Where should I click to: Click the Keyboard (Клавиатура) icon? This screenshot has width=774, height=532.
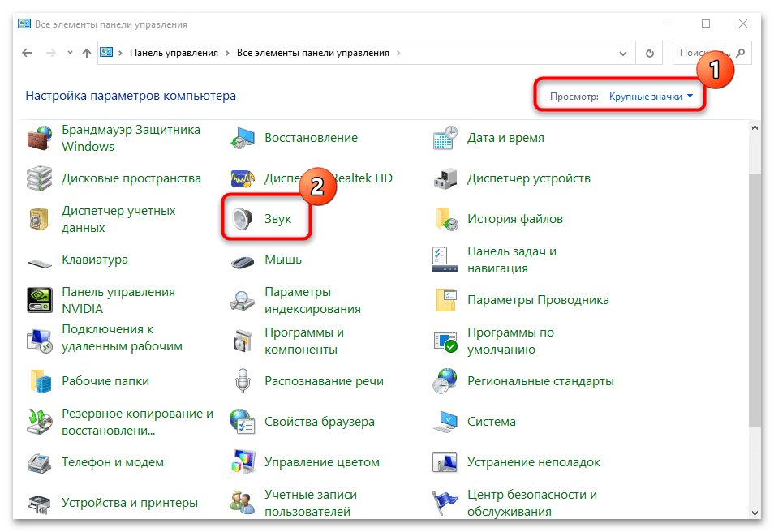point(40,260)
